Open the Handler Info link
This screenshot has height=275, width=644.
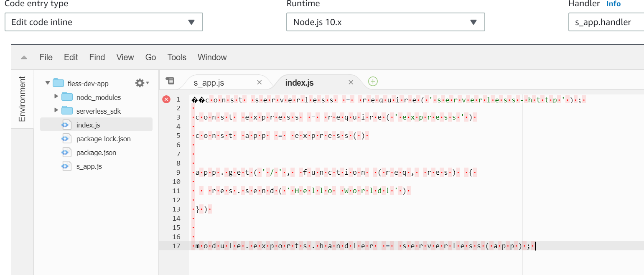coord(613,4)
